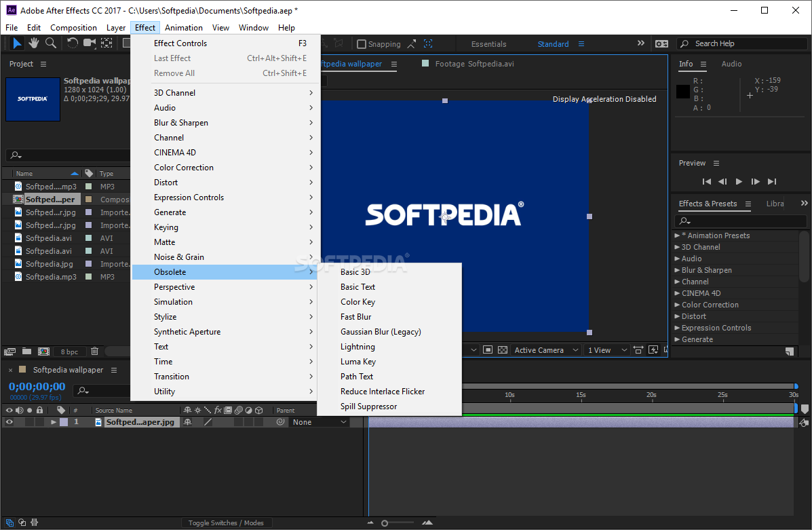
Task: Open the 8 bpc color depth setting
Action: tap(69, 352)
